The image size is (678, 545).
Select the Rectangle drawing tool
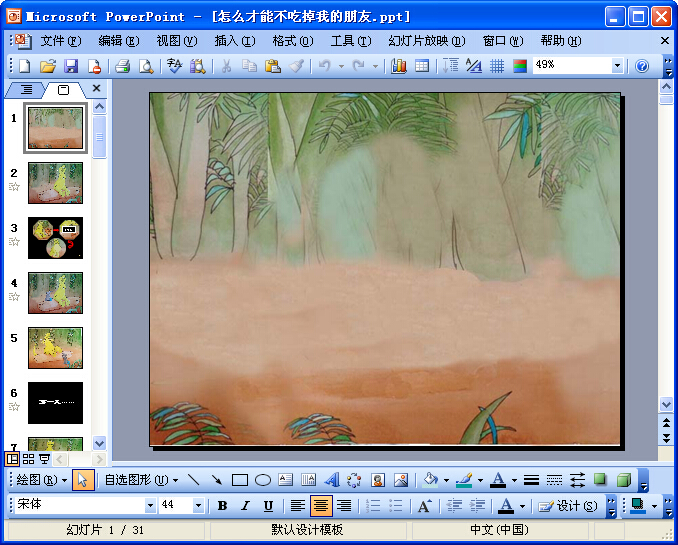[x=240, y=480]
